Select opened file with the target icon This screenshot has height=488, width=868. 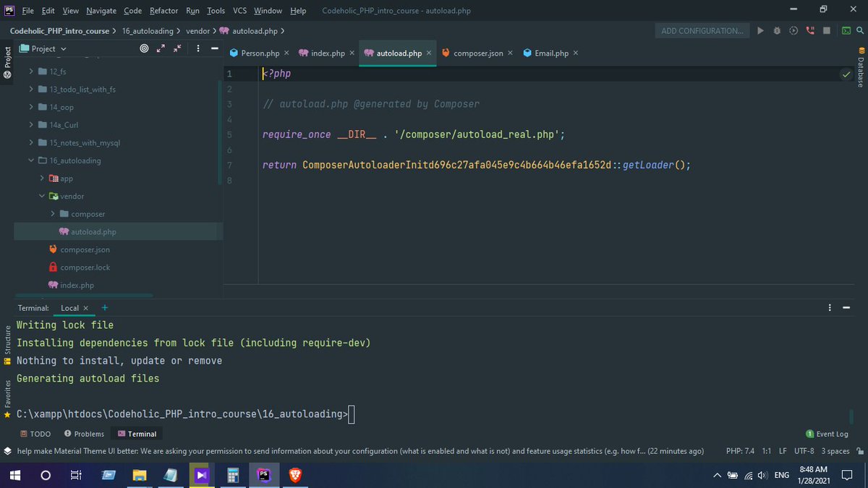point(144,48)
